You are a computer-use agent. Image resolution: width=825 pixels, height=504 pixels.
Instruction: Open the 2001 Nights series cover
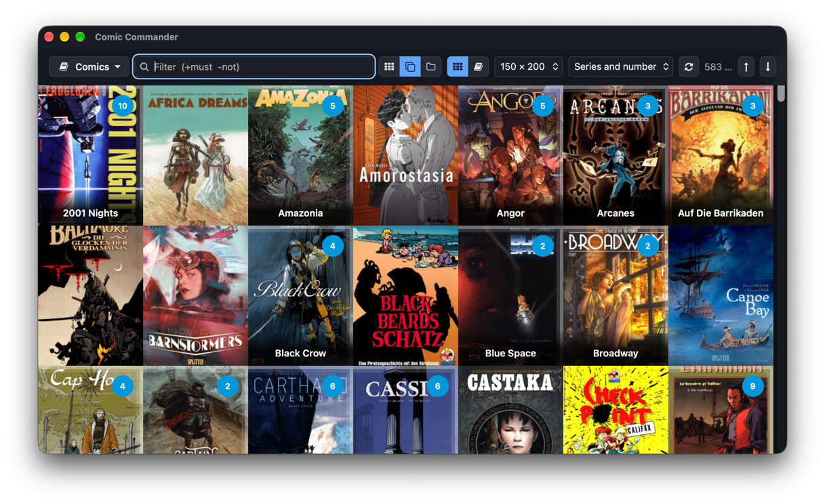(90, 155)
